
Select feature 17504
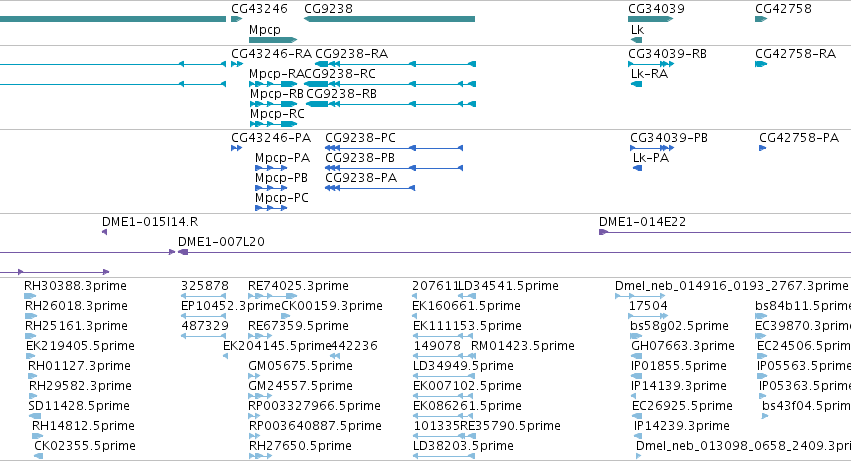[x=647, y=306]
